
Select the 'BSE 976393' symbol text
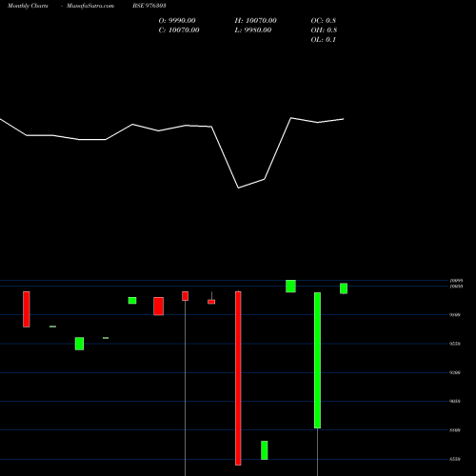click(149, 6)
